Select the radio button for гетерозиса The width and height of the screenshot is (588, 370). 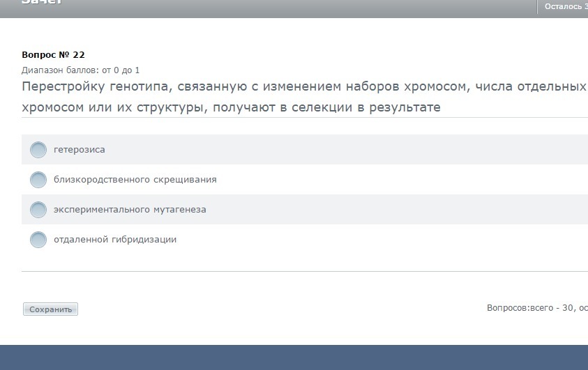click(38, 150)
